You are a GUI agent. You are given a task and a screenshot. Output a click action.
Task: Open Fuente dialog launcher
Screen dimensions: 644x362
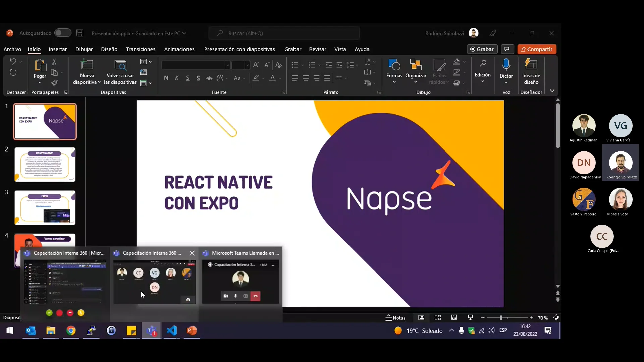tap(283, 92)
